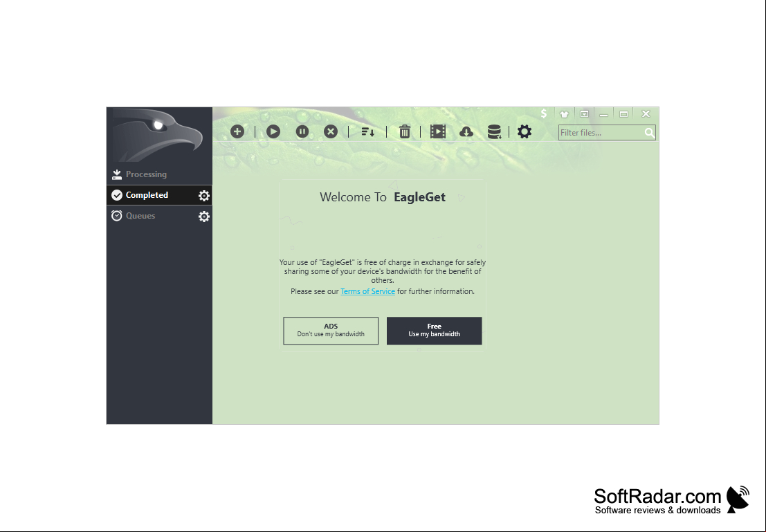Close the EagleGet window
766x532 pixels.
(646, 114)
